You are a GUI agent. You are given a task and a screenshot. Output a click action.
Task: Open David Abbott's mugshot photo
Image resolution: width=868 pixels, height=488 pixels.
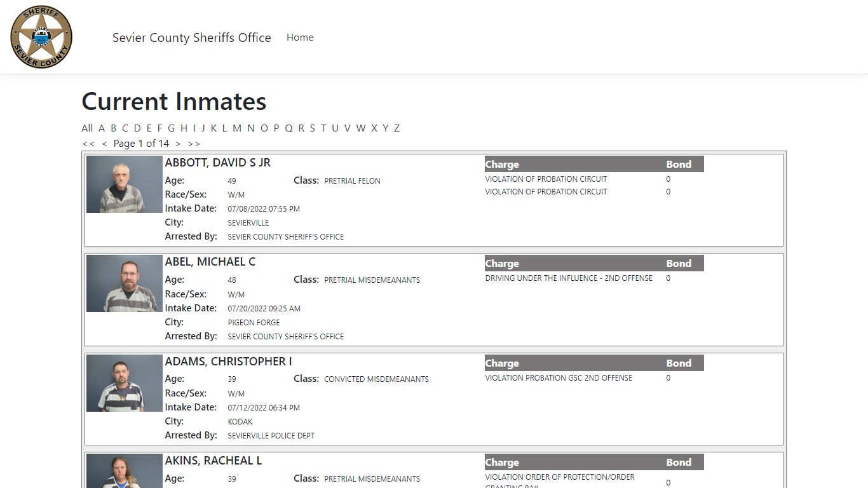(125, 184)
